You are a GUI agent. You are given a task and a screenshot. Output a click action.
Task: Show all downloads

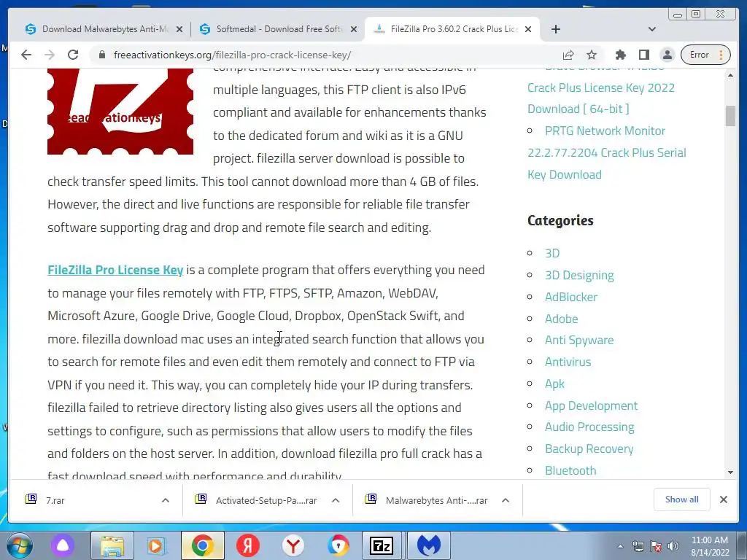tap(682, 499)
